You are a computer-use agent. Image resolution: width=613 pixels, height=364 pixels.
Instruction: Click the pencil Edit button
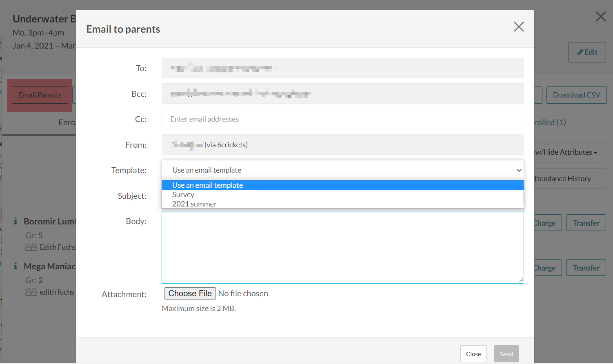[x=587, y=52]
